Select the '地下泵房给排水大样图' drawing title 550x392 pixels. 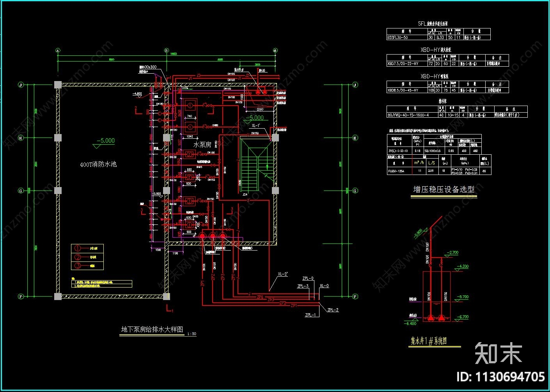coord(152,329)
